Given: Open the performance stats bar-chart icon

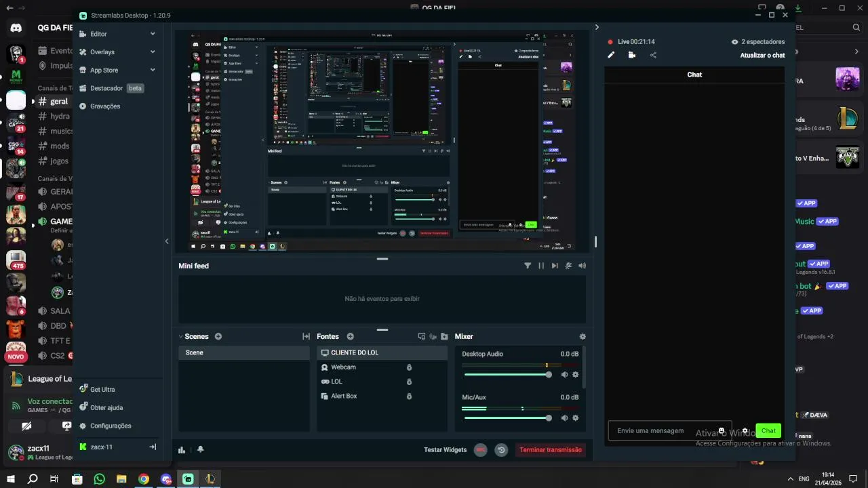Looking at the screenshot, I should (182, 449).
